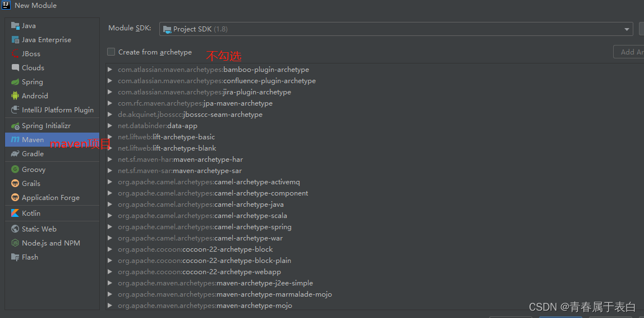Select camel-archetype-war row

pyautogui.click(x=375, y=238)
